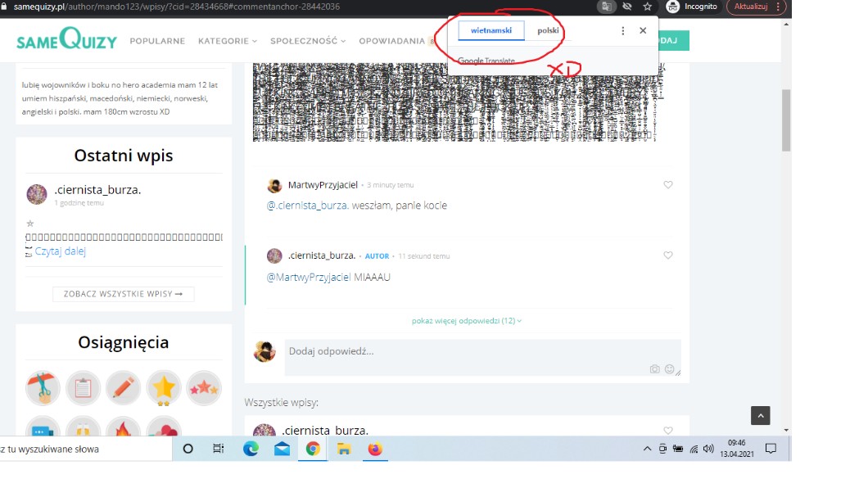Like the author's MIAAAU reply
This screenshot has width=868, height=488.
[667, 255]
